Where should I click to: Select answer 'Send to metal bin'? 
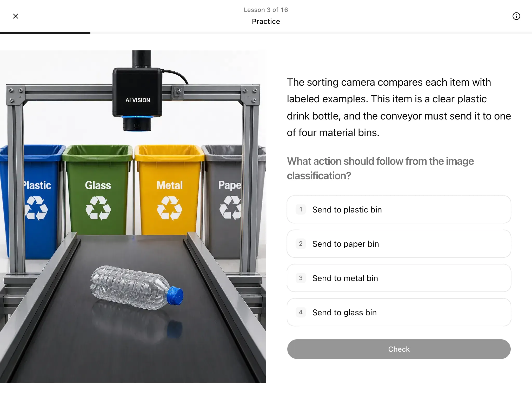point(399,278)
